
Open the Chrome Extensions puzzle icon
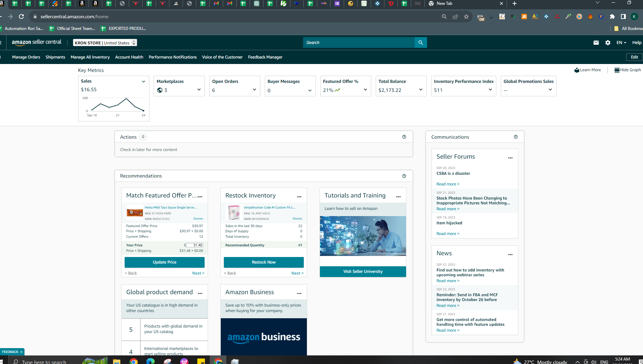click(612, 17)
